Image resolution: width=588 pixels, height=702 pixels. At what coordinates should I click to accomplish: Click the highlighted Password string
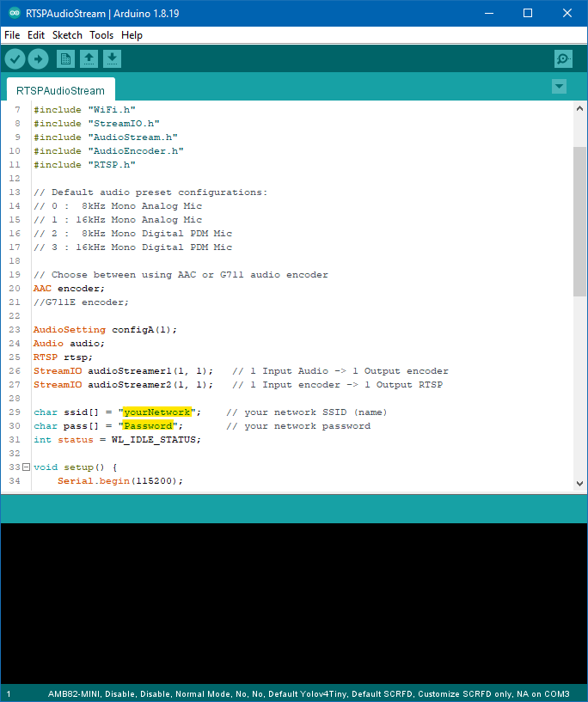tap(149, 425)
